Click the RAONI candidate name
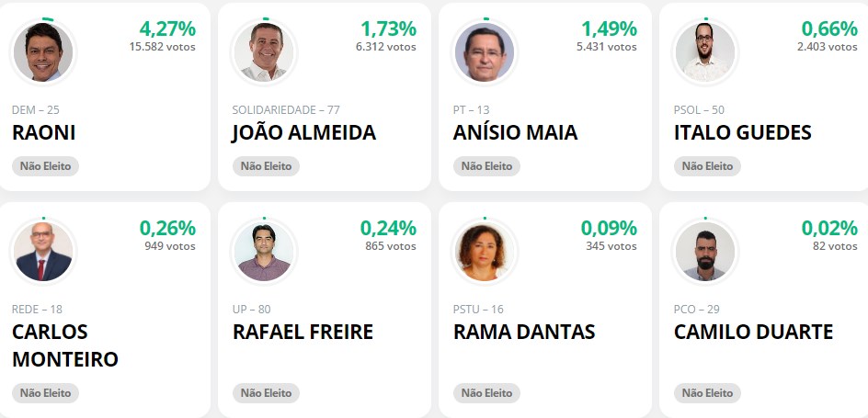This screenshot has width=868, height=418. tap(44, 132)
